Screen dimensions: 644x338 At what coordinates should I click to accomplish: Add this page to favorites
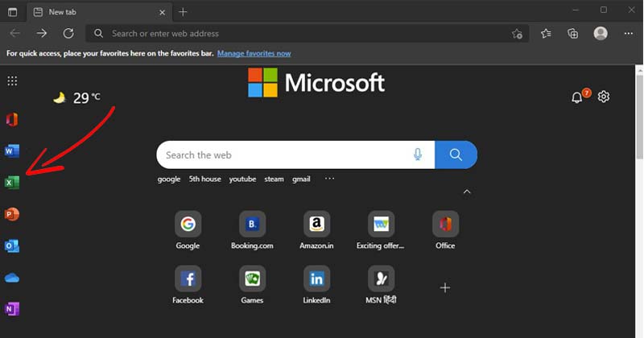(517, 34)
